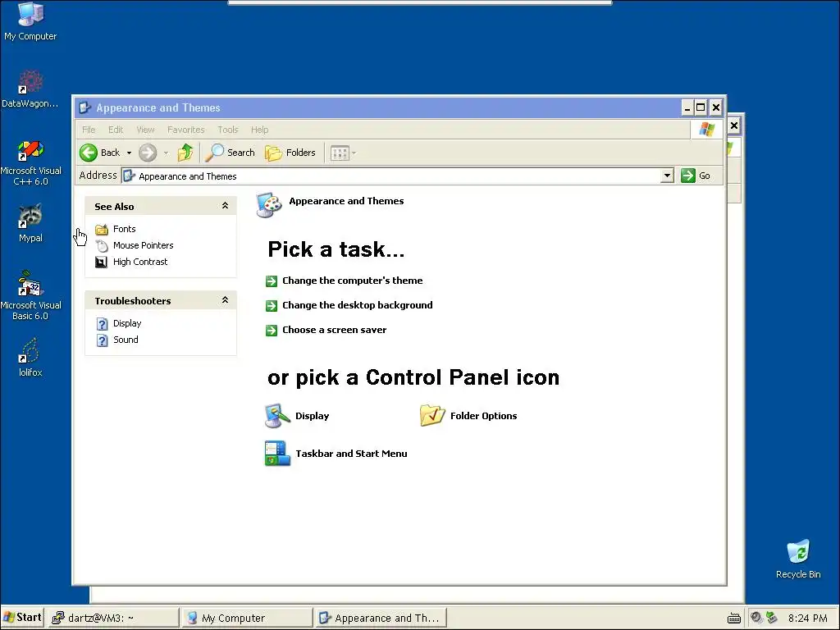Viewport: 840px width, 630px height.
Task: Select the My Computer desktop icon
Action: coord(30,21)
